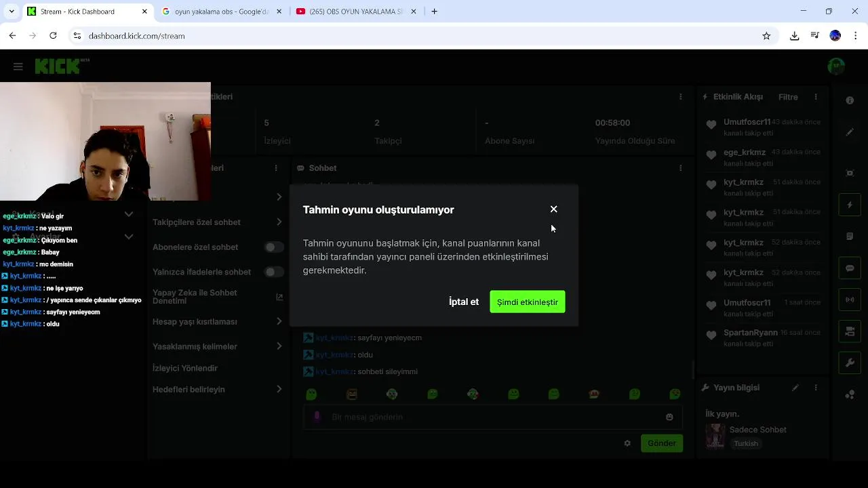Close the oyun yakalama obs Google tab
868x488 pixels.
pos(279,12)
